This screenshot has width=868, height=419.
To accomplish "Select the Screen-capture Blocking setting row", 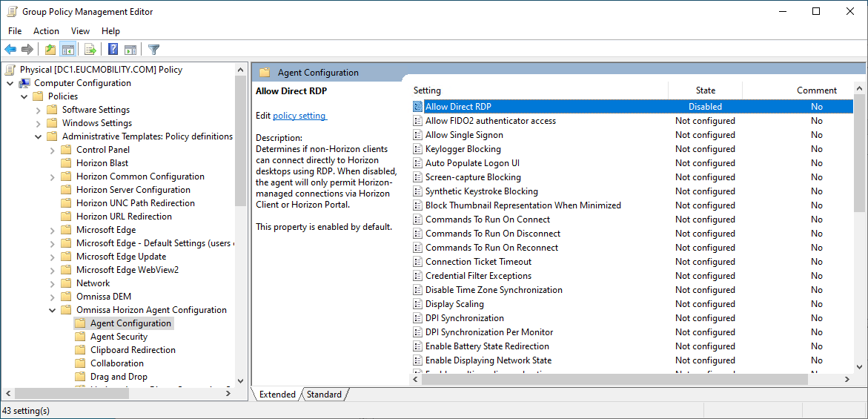I will click(x=473, y=177).
